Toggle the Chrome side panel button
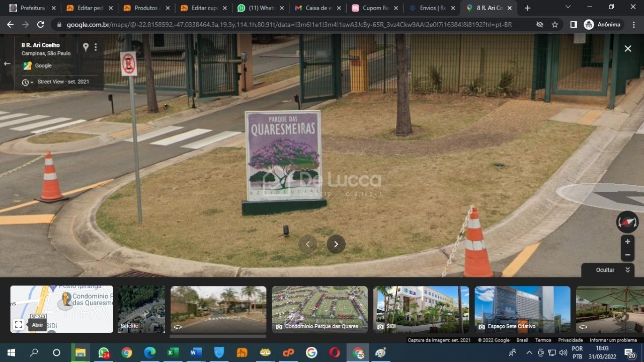644x362 pixels. click(x=574, y=25)
